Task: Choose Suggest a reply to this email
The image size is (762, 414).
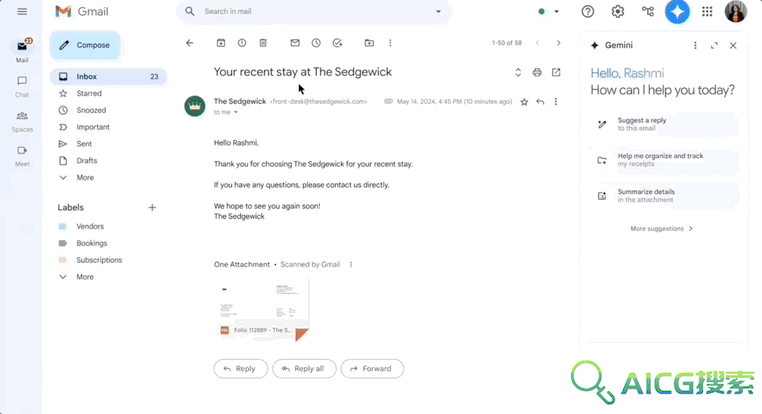Action: click(x=664, y=124)
